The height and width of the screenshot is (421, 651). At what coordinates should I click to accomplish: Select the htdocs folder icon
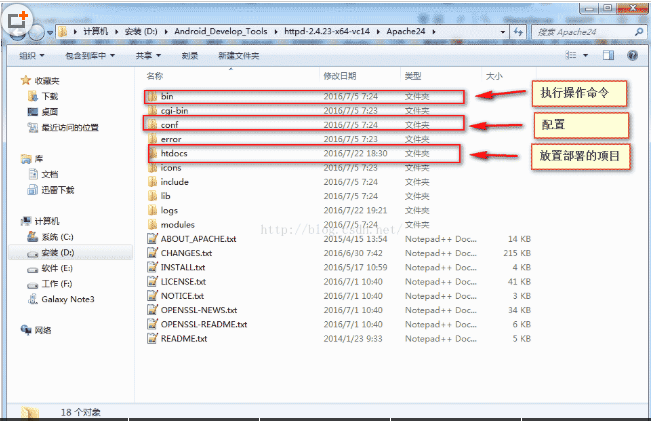coord(153,153)
